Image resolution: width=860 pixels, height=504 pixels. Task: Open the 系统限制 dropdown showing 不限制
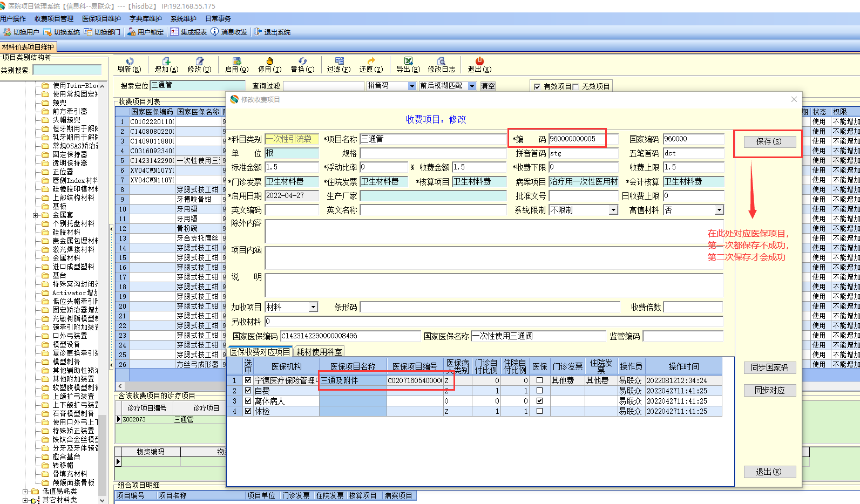click(x=613, y=210)
